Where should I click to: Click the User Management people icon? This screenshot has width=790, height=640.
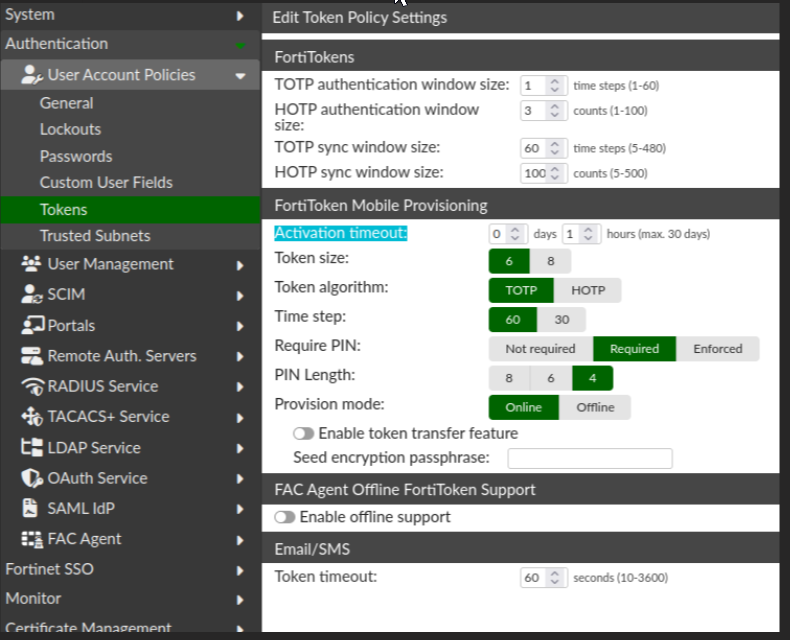click(31, 265)
